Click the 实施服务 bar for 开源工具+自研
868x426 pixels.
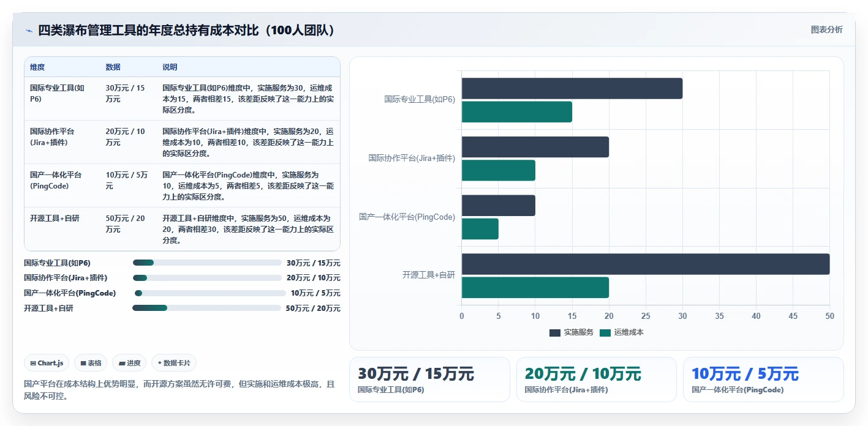pyautogui.click(x=646, y=264)
